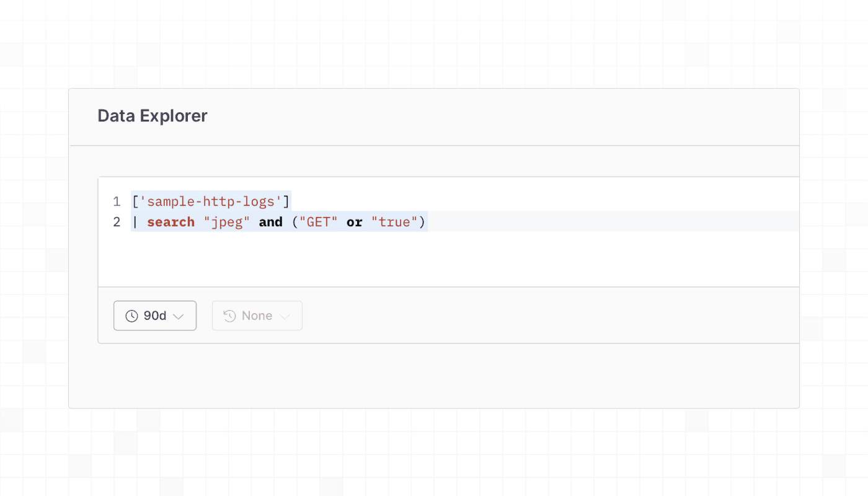This screenshot has width=868, height=496.
Task: Click line number 1 in the editor gutter
Action: coord(117,201)
